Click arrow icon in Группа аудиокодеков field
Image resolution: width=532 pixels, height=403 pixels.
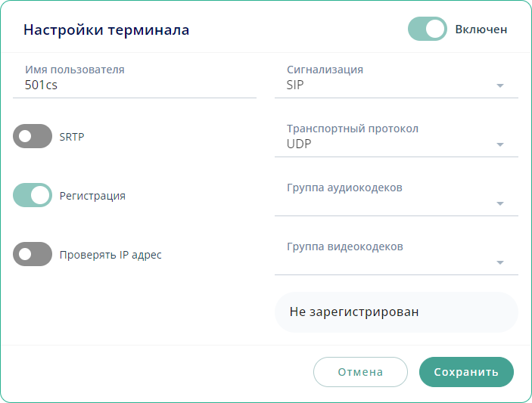(499, 203)
